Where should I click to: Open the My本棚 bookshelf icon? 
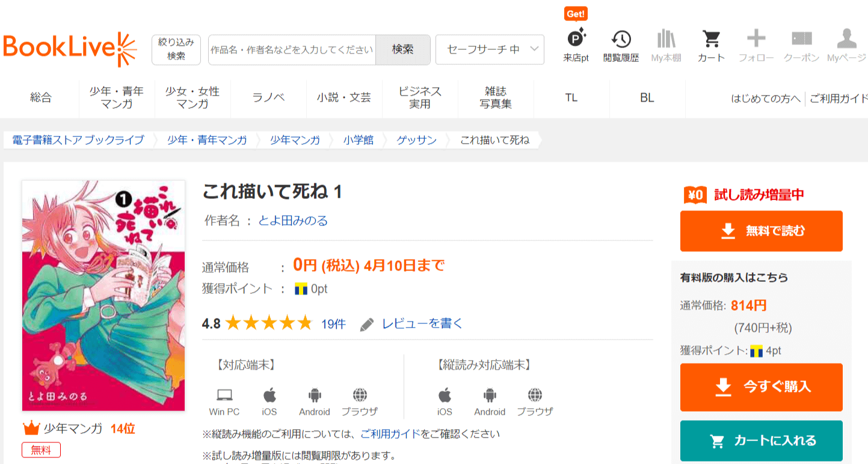pyautogui.click(x=666, y=39)
